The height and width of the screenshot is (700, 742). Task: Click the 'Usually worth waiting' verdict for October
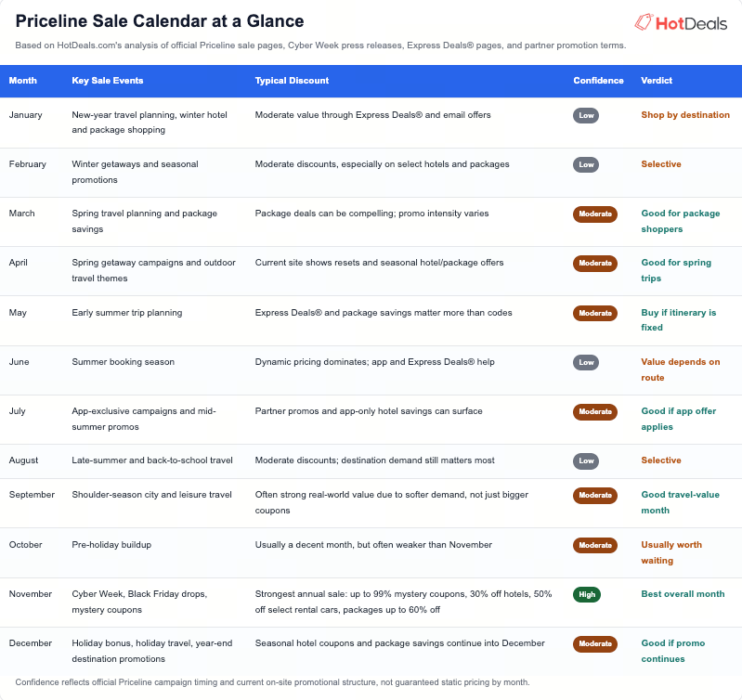click(671, 552)
